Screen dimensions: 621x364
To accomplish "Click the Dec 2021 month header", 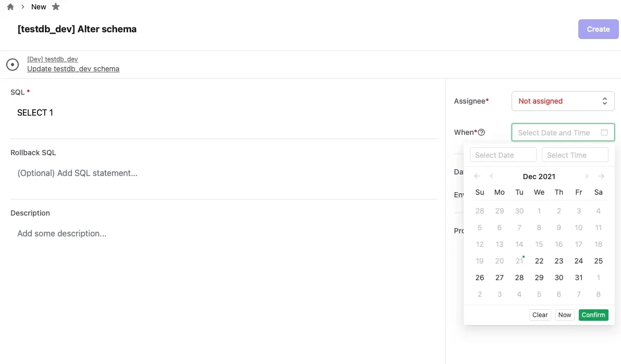I will point(539,177).
